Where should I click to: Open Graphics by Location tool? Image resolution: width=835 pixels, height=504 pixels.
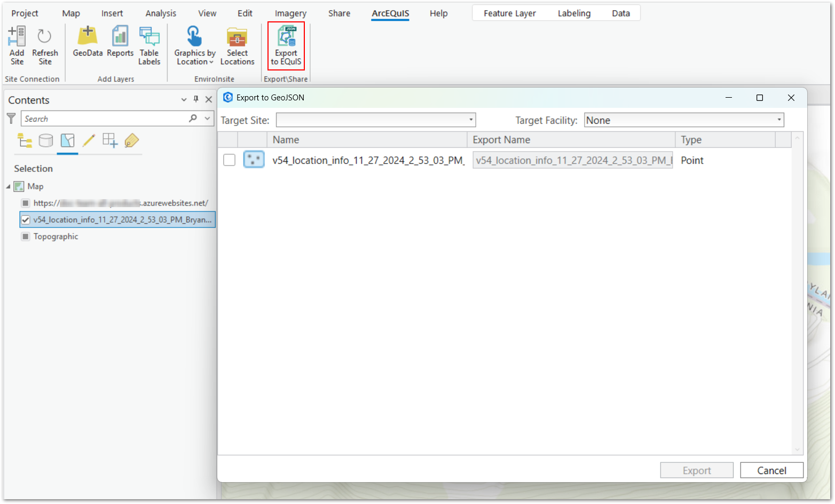[195, 45]
